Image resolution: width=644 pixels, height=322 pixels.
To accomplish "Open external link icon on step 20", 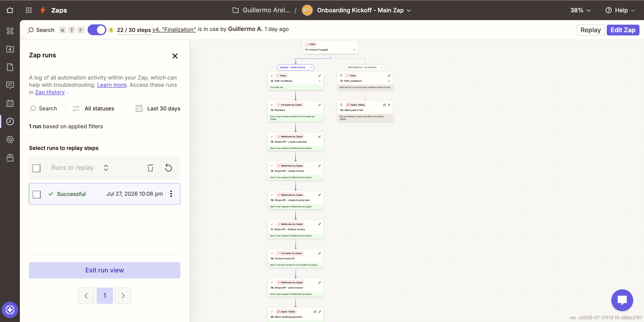I will click(x=315, y=312).
